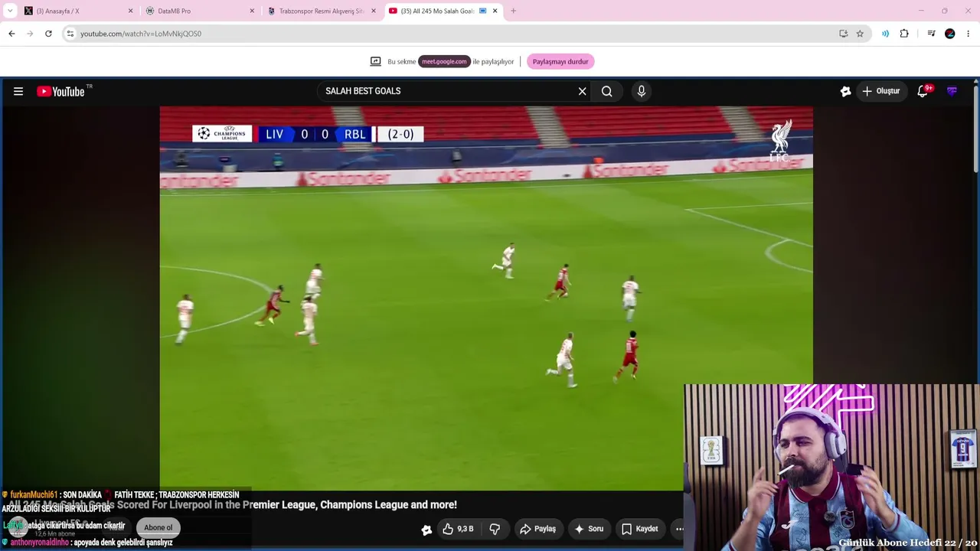Bookmark this page with the star icon
This screenshot has height=551, width=980.
pyautogui.click(x=860, y=34)
